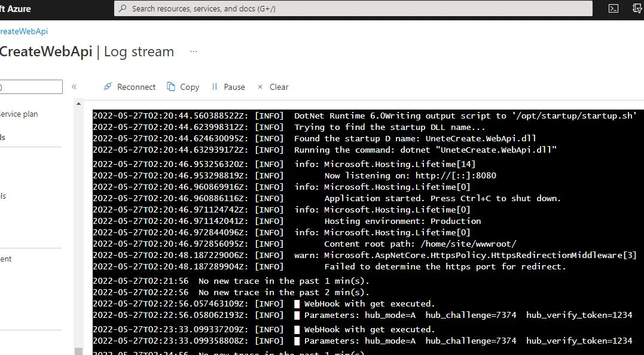The height and width of the screenshot is (355, 644).
Task: Click the 'Running the command: dotnet' log line
Action: pyautogui.click(x=325, y=150)
